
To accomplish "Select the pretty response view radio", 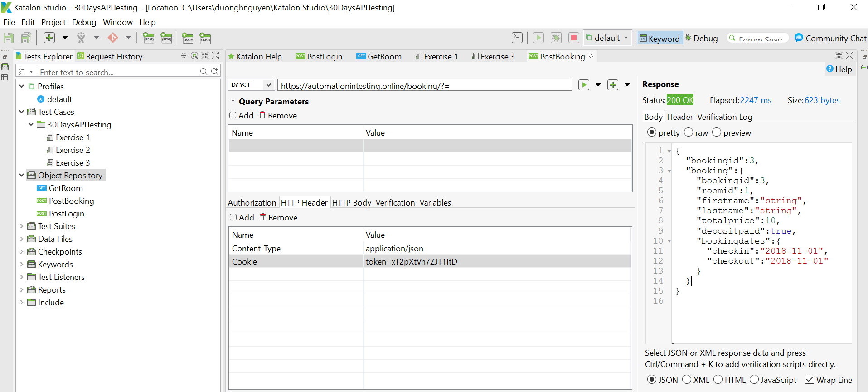I will point(652,132).
